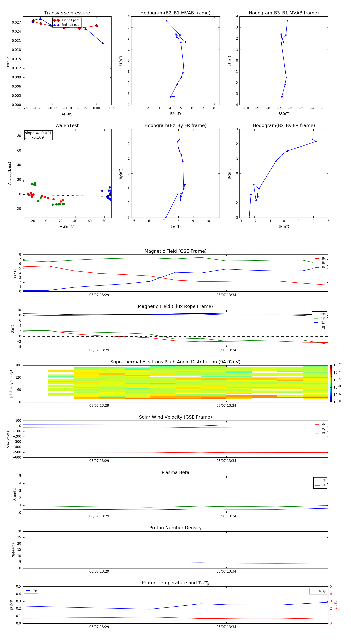Select the β entry in Plasma Beta legend
Screen dimensions: 351x644
320,486
